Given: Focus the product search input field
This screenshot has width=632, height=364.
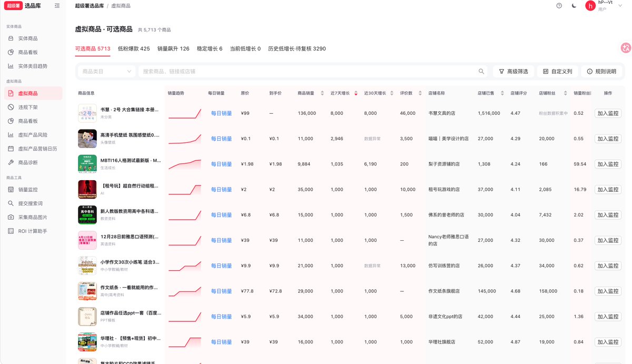Looking at the screenshot, I should pyautogui.click(x=308, y=71).
